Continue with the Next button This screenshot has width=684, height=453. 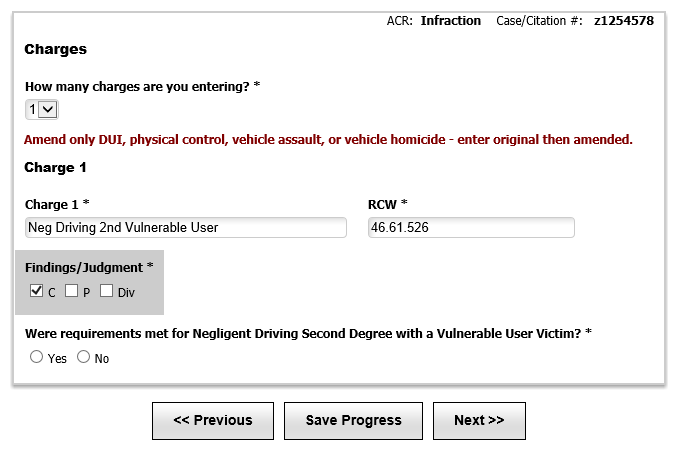[x=479, y=421]
